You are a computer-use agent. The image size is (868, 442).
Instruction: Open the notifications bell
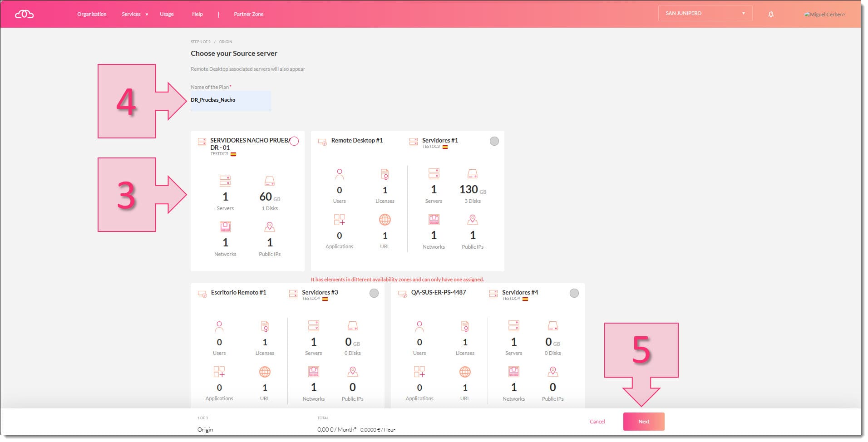(x=771, y=14)
